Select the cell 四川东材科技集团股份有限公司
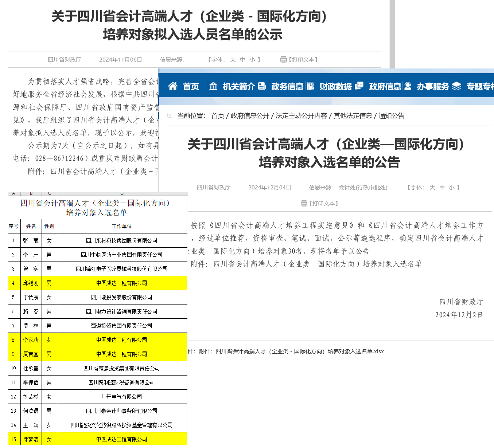The width and height of the screenshot is (494, 448). click(x=122, y=240)
